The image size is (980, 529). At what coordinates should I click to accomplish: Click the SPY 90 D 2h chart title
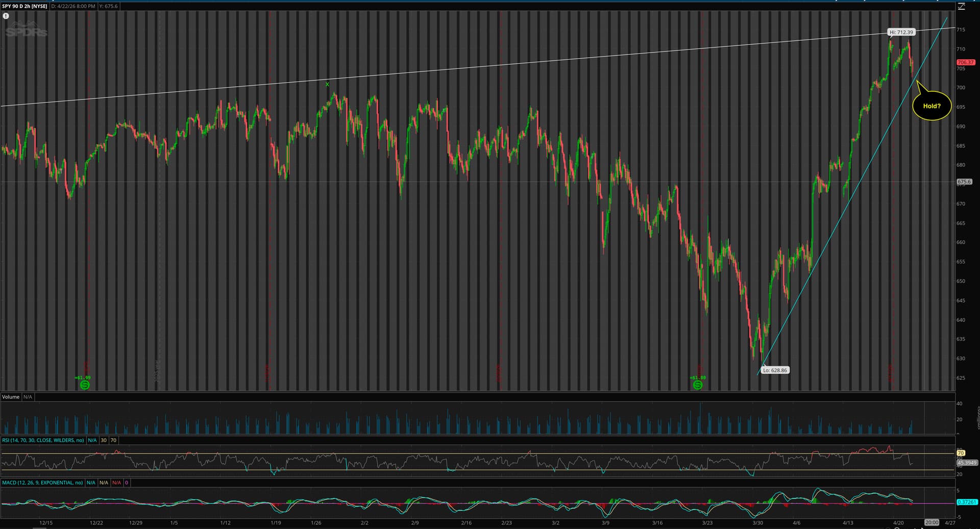tap(24, 6)
